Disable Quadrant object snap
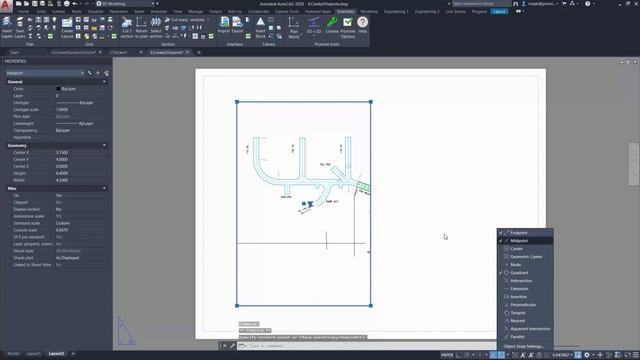This screenshot has height=360, width=640. pyautogui.click(x=525, y=273)
